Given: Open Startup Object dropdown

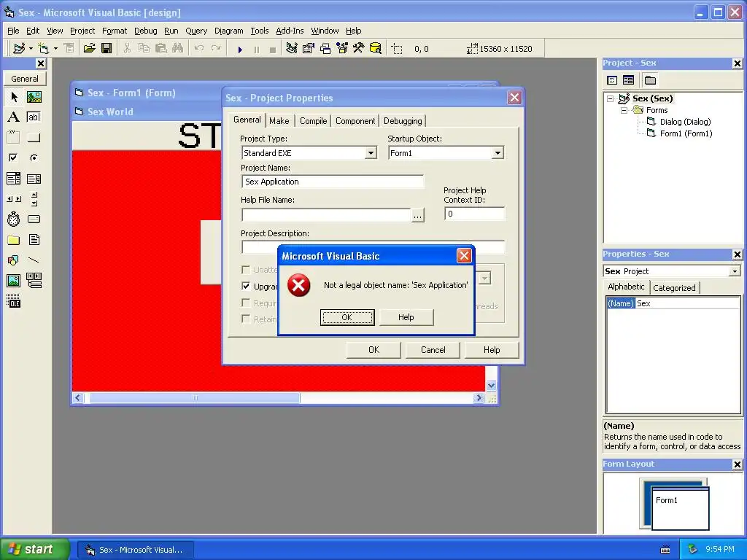Looking at the screenshot, I should [498, 153].
